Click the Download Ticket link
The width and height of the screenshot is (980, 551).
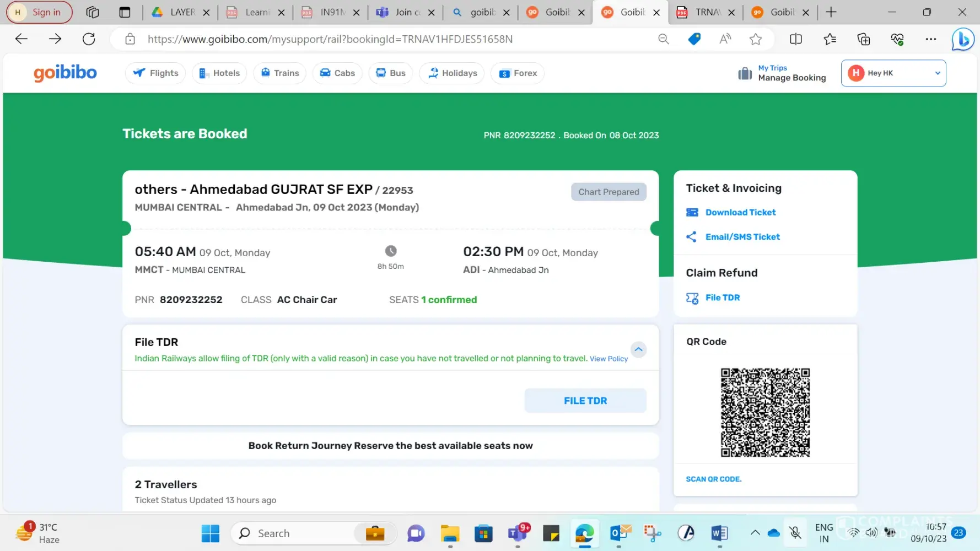point(740,213)
